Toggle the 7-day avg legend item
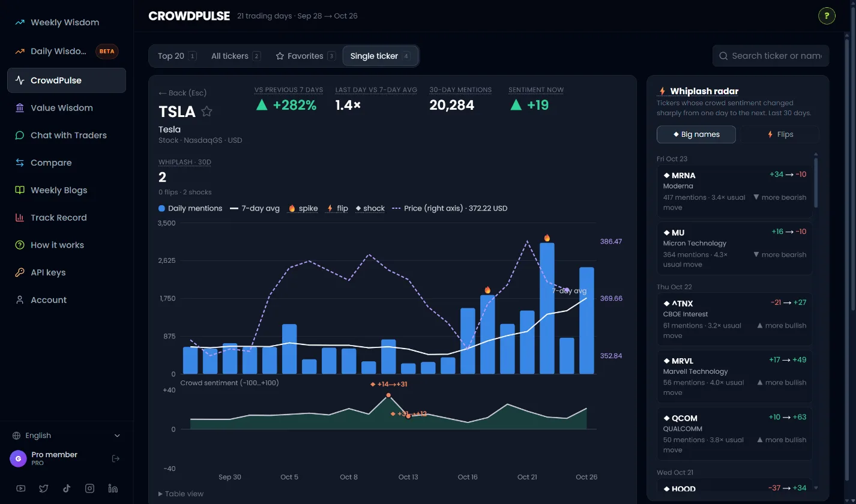 coord(255,208)
